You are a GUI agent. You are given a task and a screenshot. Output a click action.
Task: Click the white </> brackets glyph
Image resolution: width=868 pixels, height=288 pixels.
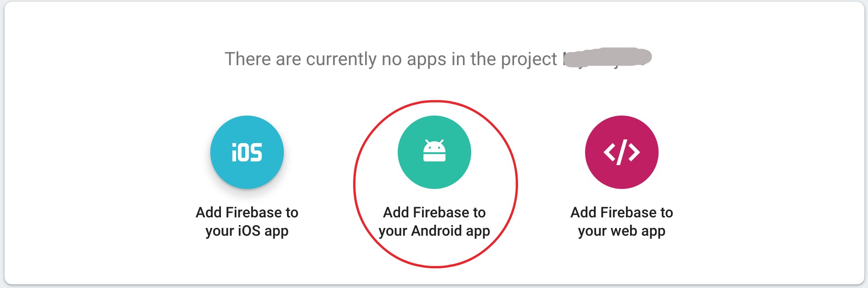[x=621, y=153]
